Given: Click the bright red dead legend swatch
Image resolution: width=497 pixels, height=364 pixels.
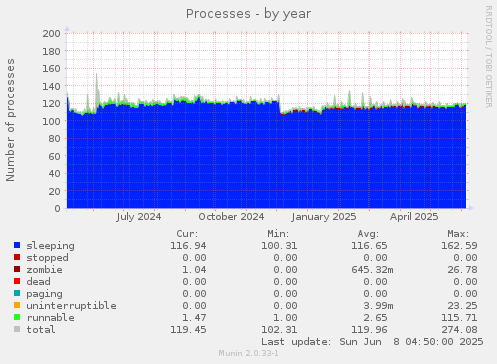Looking at the screenshot, I should (x=17, y=281).
